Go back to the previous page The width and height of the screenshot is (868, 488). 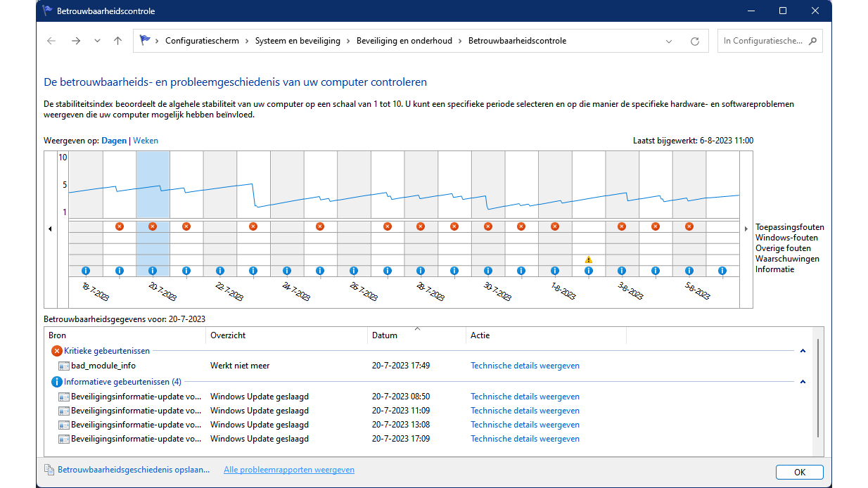click(x=51, y=41)
